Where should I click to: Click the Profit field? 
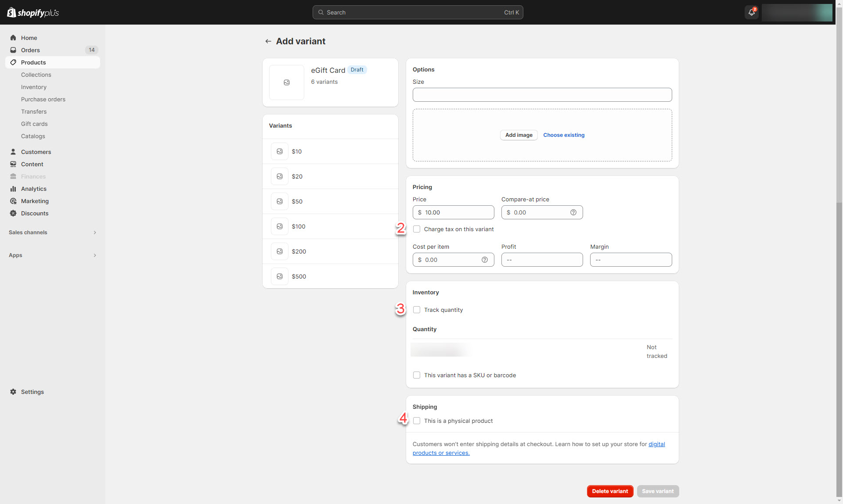coord(542,260)
